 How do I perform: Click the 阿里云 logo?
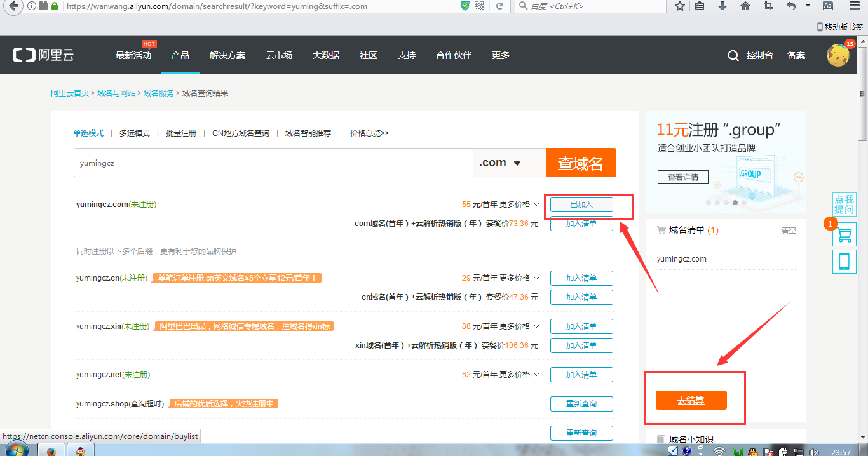click(43, 55)
